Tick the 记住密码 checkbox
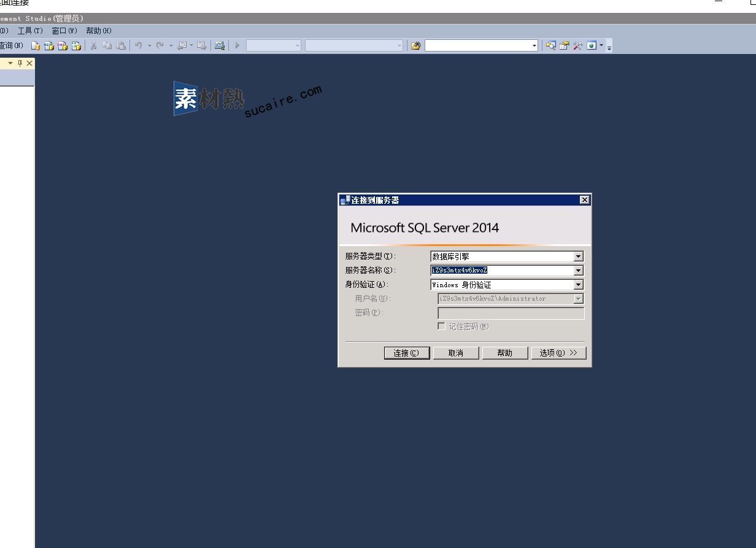Screen dimensions: 756x548 441,326
